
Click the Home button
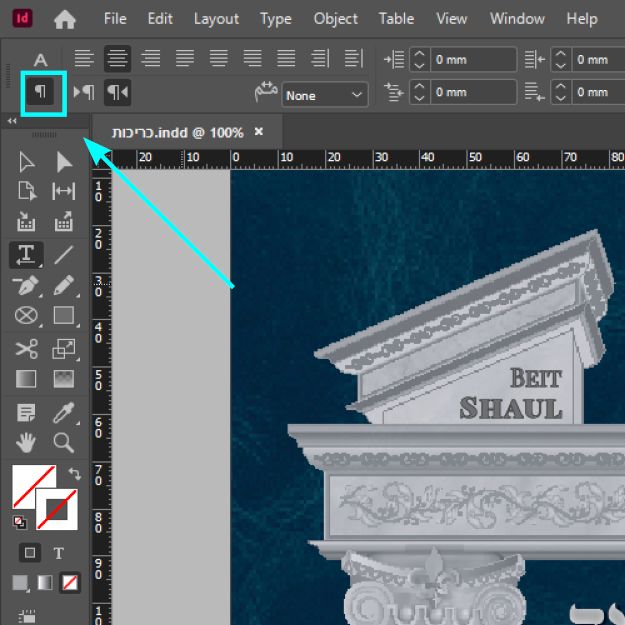(65, 19)
